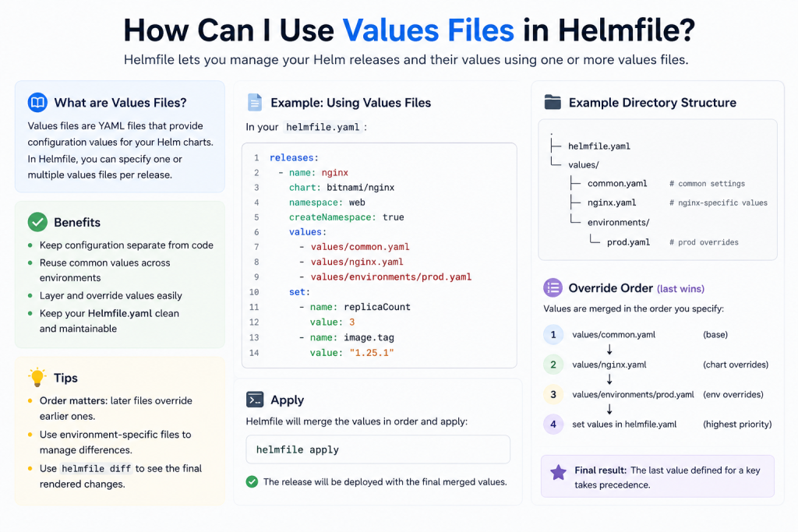The width and height of the screenshot is (798, 532).
Task: Click step number 4 circle for set values
Action: [x=553, y=425]
